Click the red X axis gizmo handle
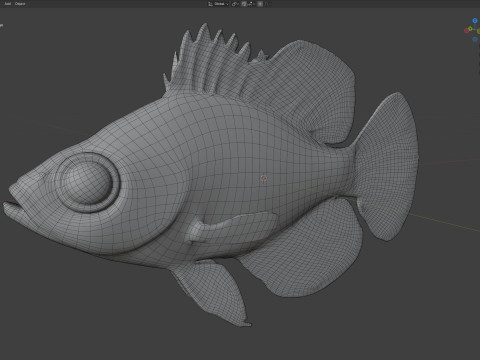The width and height of the screenshot is (480, 360). [x=466, y=30]
